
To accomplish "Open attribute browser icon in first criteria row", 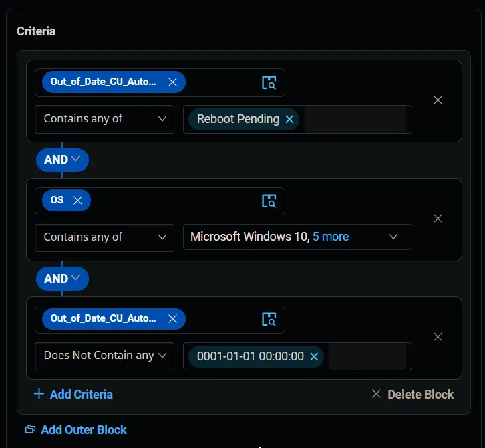I will 269,82.
